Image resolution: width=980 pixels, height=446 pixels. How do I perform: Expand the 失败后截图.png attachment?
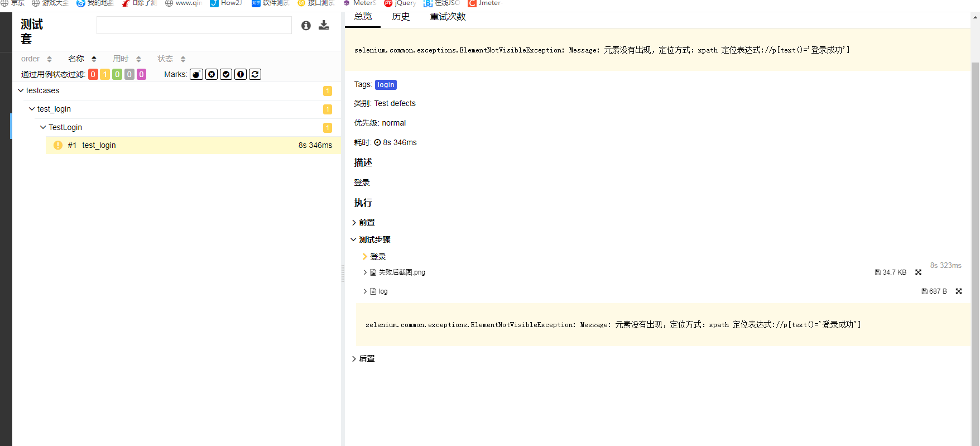(395, 272)
